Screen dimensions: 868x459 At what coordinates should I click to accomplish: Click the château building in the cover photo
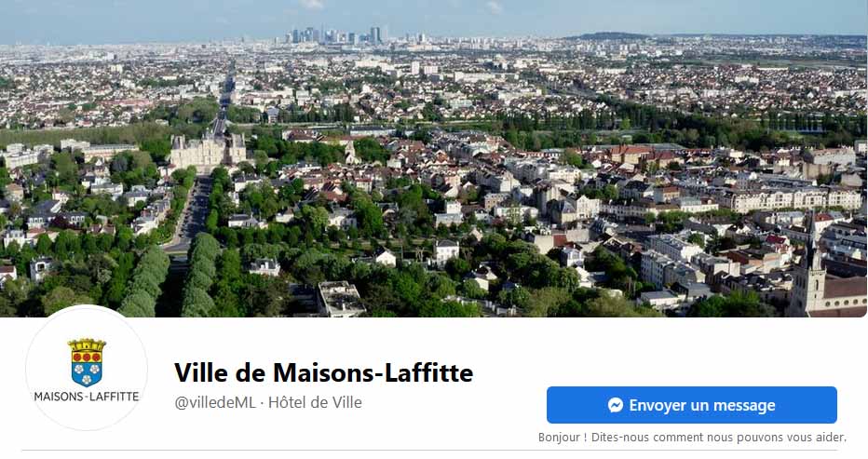tap(208, 150)
